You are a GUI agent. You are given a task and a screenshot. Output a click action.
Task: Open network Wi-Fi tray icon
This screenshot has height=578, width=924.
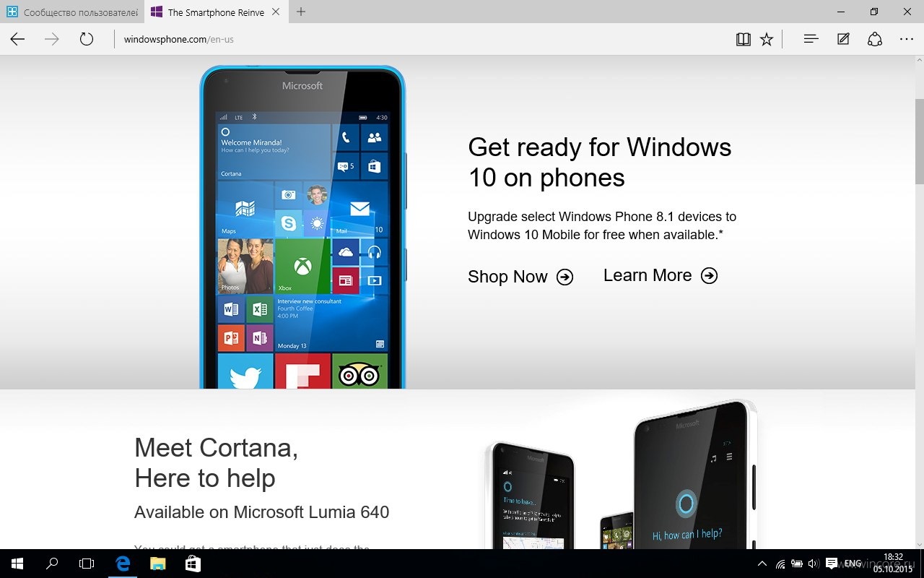(780, 564)
